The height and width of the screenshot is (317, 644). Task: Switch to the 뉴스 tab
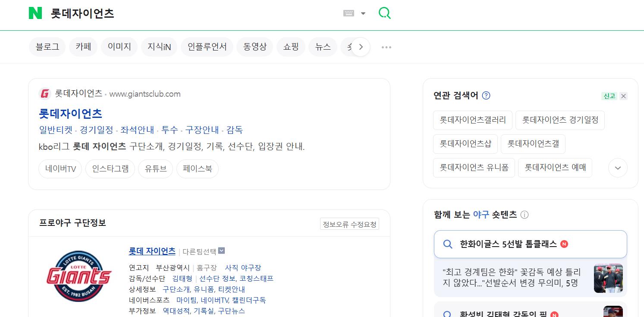[323, 47]
